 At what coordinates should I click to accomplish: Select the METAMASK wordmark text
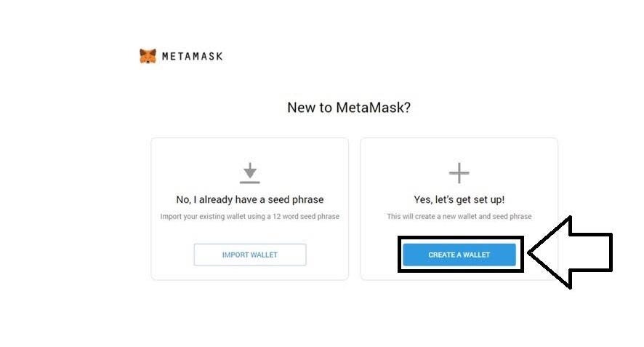(192, 56)
